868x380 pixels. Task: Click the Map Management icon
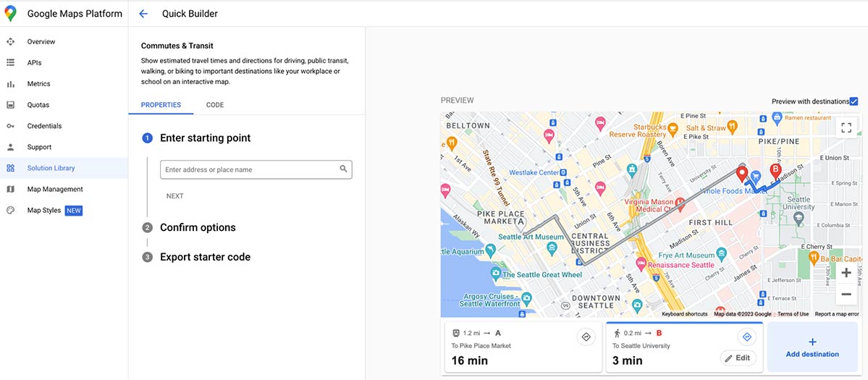click(x=11, y=189)
